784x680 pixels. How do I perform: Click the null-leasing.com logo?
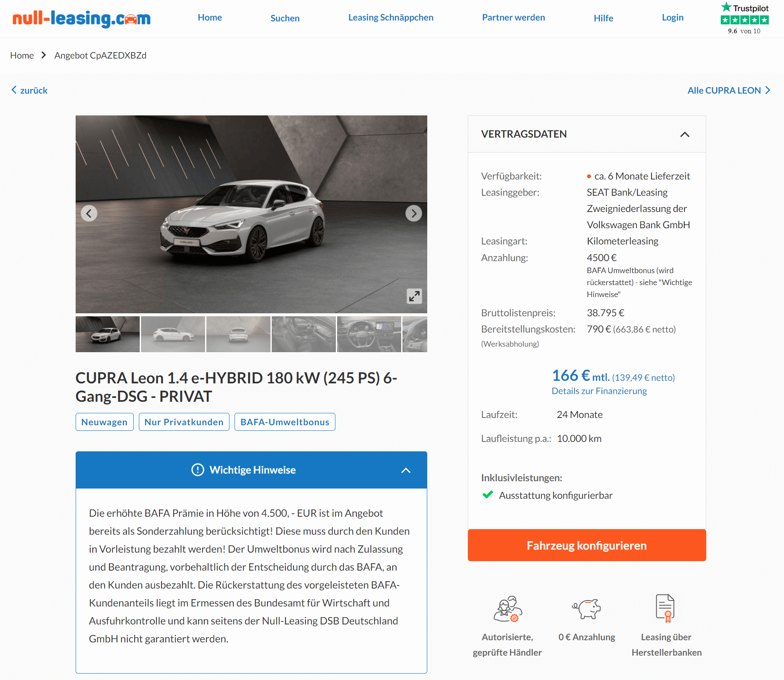point(81,18)
